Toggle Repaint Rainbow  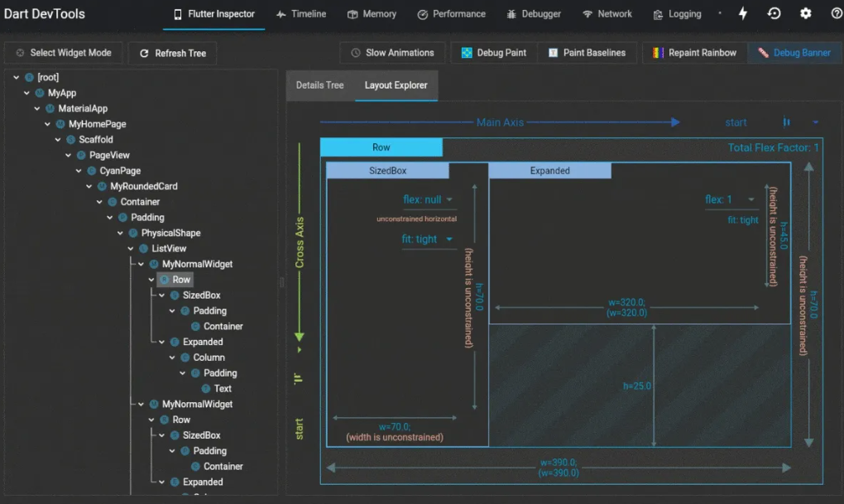pos(694,53)
